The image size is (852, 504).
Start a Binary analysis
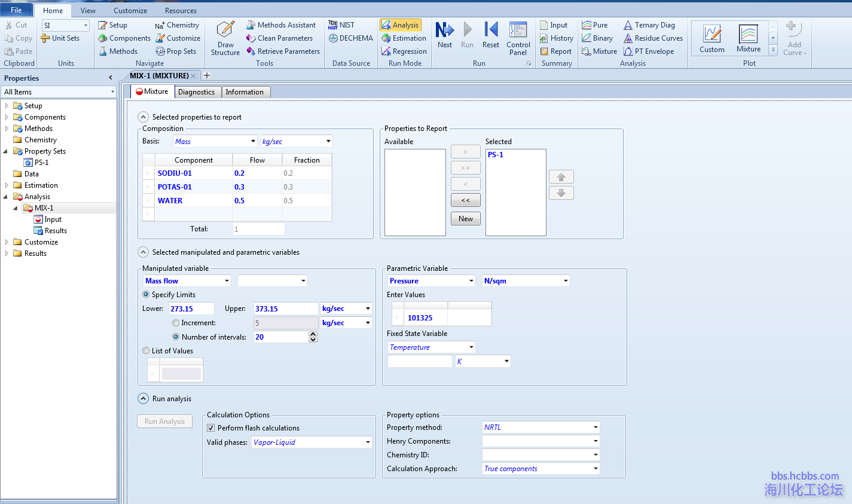(x=597, y=38)
